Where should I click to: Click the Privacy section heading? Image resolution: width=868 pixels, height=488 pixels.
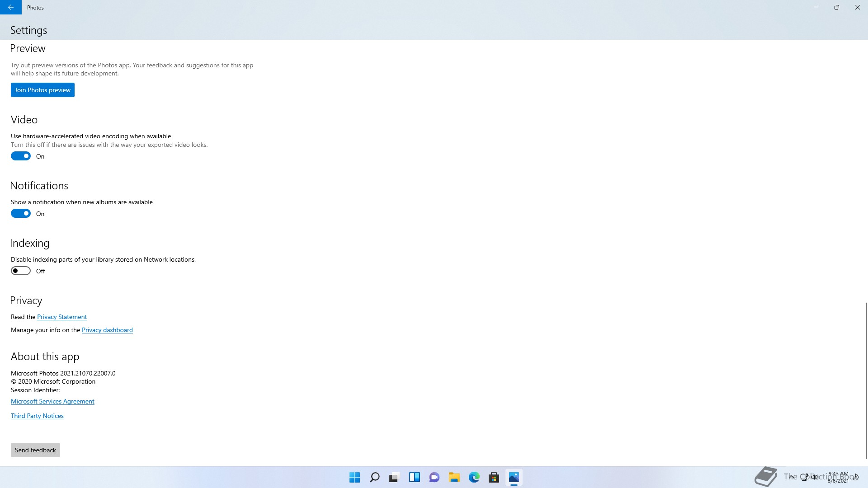(x=26, y=300)
